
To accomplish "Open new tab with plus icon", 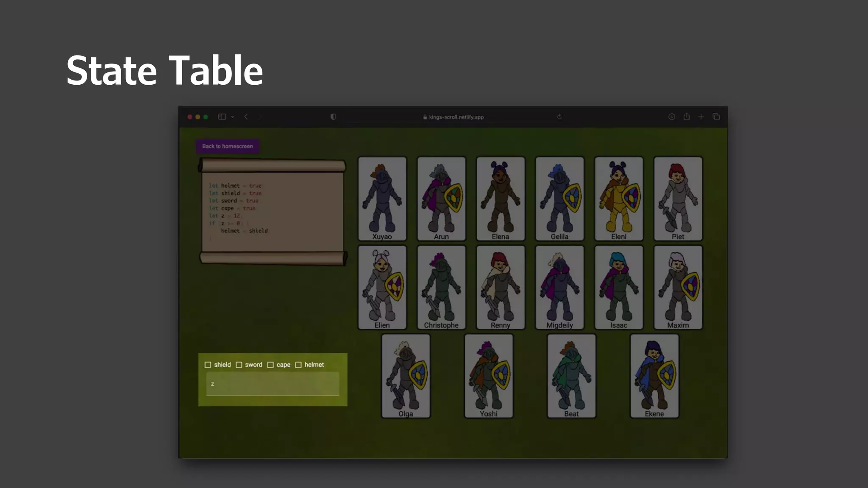I will click(701, 117).
